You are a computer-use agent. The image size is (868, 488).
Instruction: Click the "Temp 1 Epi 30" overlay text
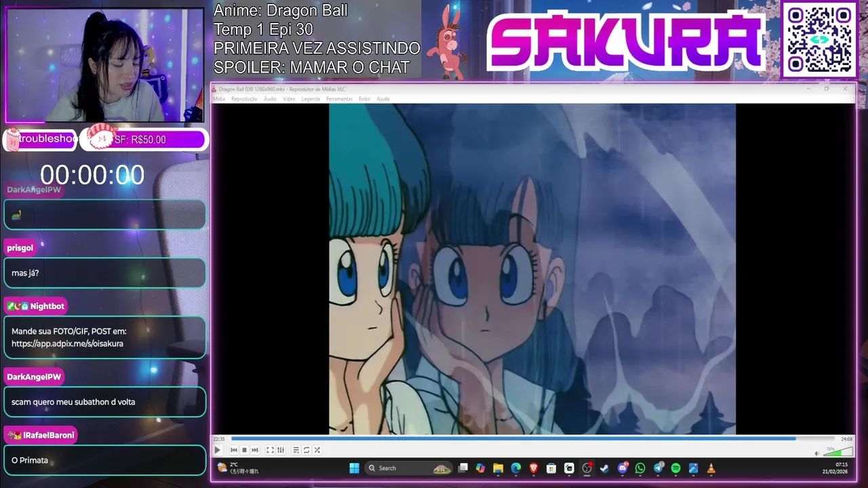[x=263, y=29]
